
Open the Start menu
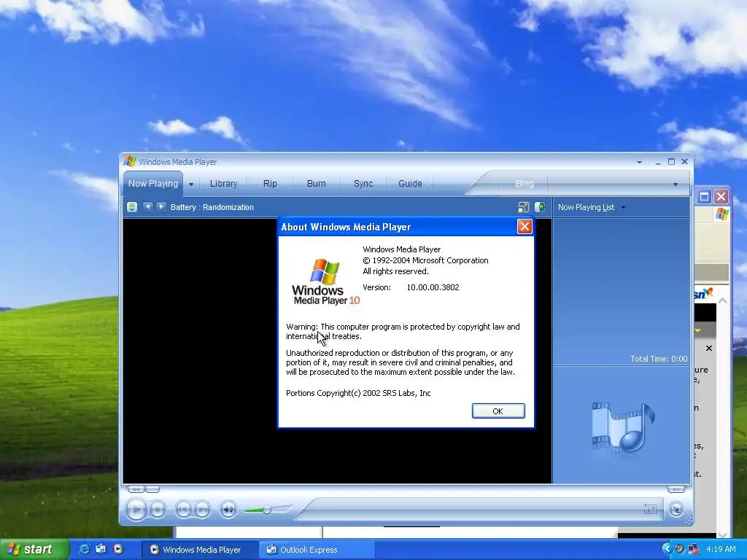34,550
